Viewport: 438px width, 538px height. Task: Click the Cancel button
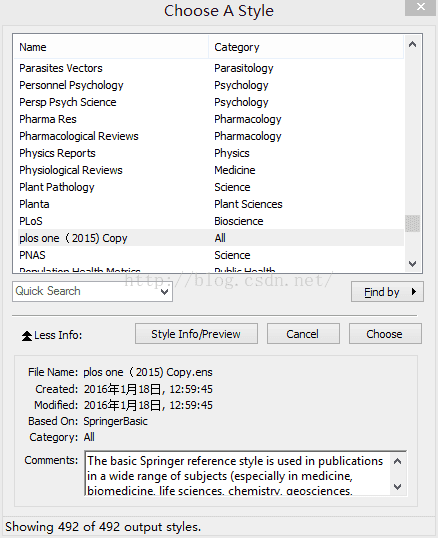click(303, 334)
